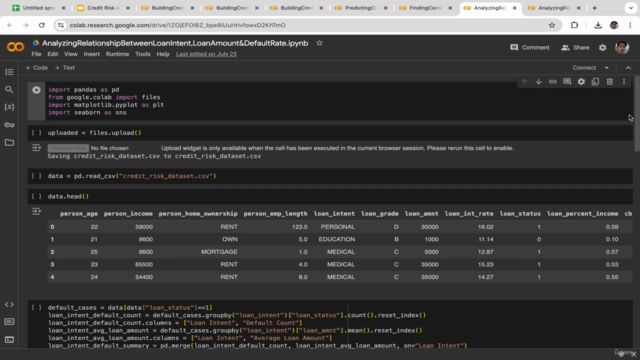Open the File menu
Screen dimensions: 640x360
(x=36, y=54)
